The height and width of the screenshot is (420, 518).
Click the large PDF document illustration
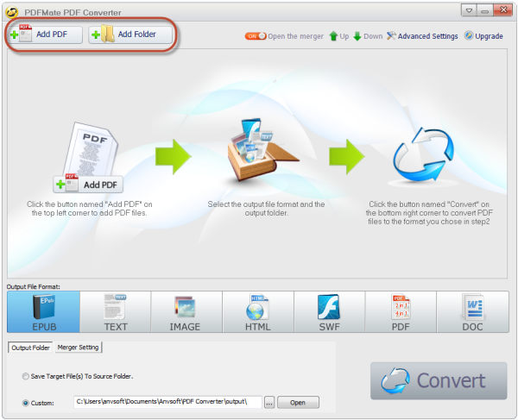coord(91,149)
